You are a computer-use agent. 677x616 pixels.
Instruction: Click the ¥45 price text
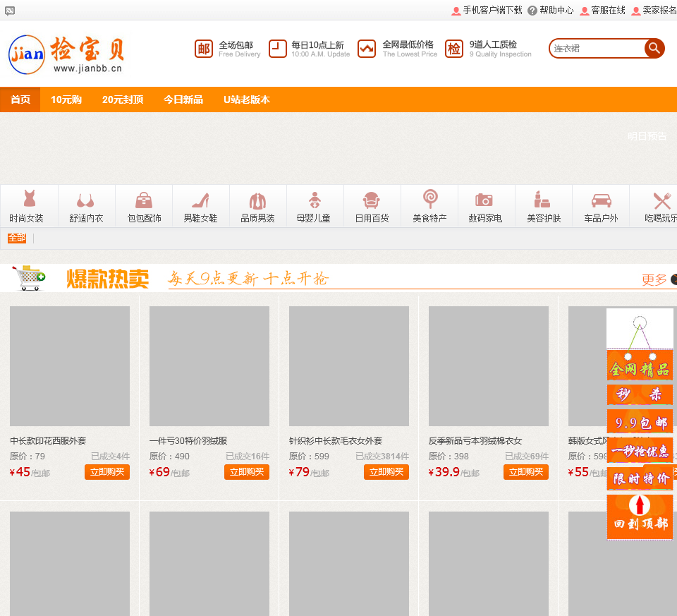coord(20,472)
